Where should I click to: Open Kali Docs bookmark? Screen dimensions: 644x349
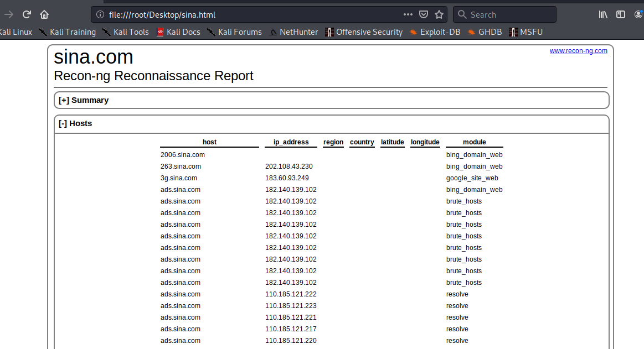click(x=179, y=32)
